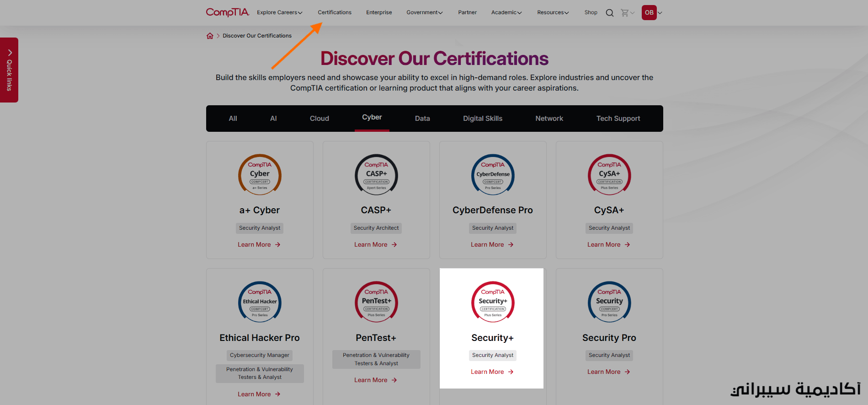Open the Partner navigation item
The width and height of the screenshot is (868, 405).
(468, 12)
